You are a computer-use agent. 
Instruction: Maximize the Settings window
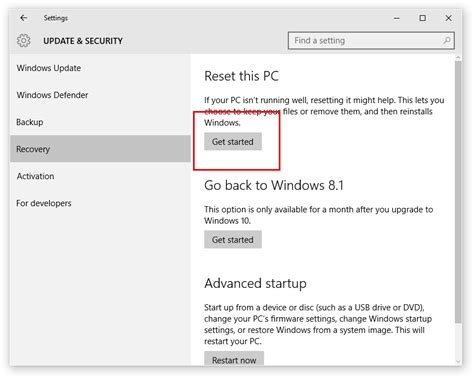pyautogui.click(x=423, y=18)
